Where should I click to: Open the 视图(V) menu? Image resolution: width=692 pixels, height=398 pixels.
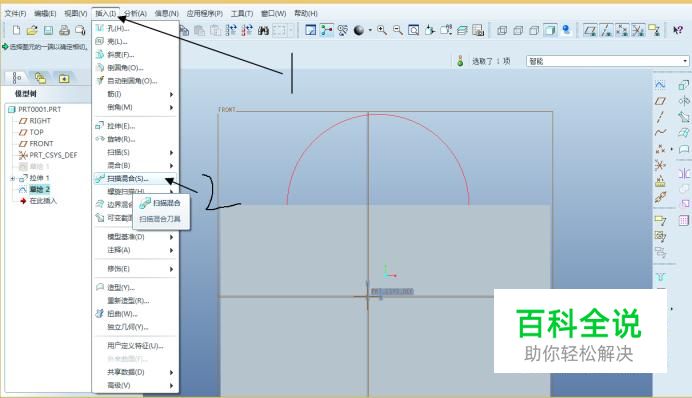point(75,13)
